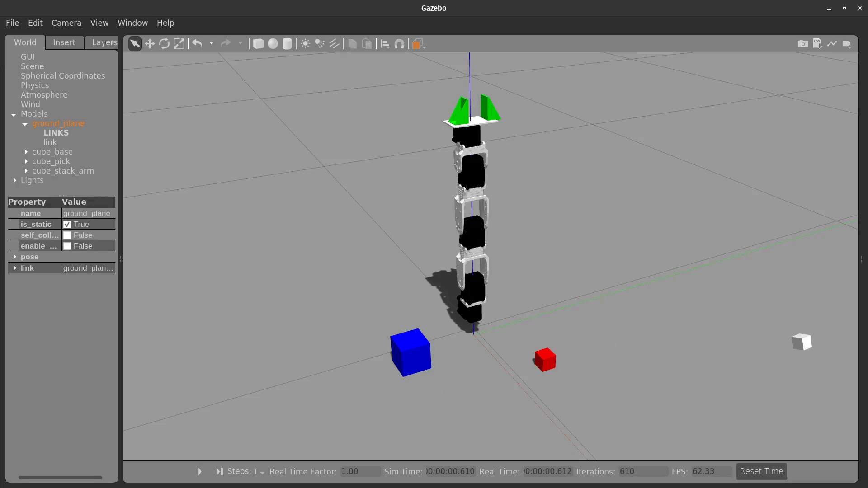868x488 pixels.
Task: Expand the cube_stack_arm model tree item
Action: (x=26, y=171)
